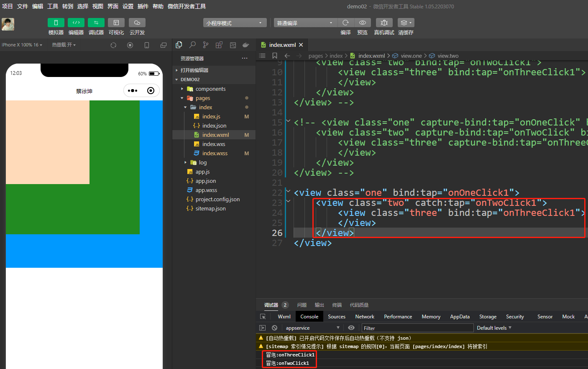The image size is (588, 369).
Task: Click the preview (预览) eye icon
Action: click(x=363, y=23)
